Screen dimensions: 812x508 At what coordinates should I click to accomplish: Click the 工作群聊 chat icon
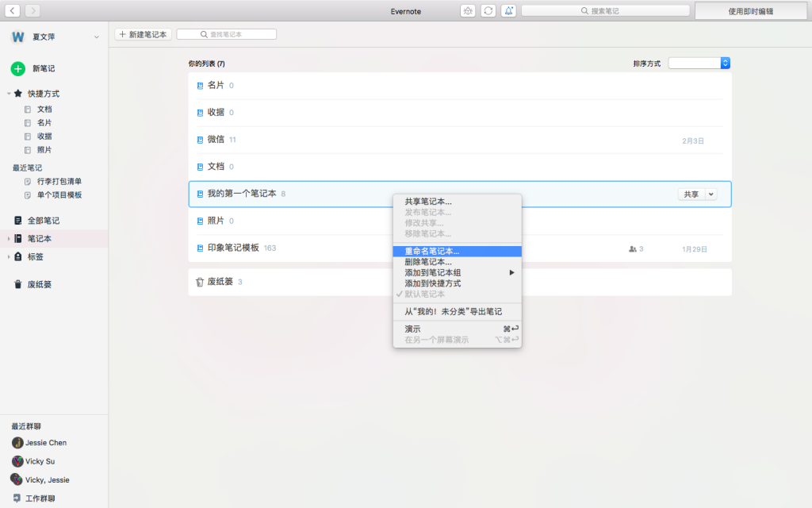17,498
